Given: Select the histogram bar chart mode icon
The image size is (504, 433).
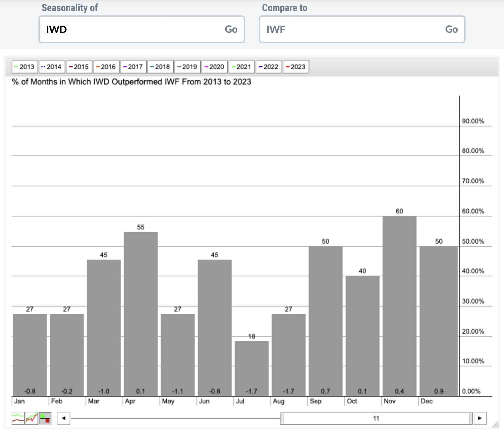Looking at the screenshot, I should (x=45, y=418).
